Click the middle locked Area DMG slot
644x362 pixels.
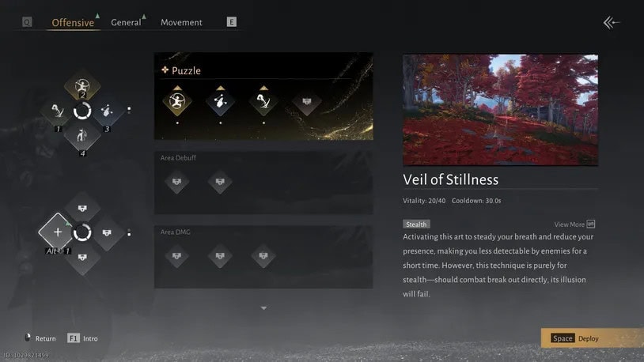220,256
